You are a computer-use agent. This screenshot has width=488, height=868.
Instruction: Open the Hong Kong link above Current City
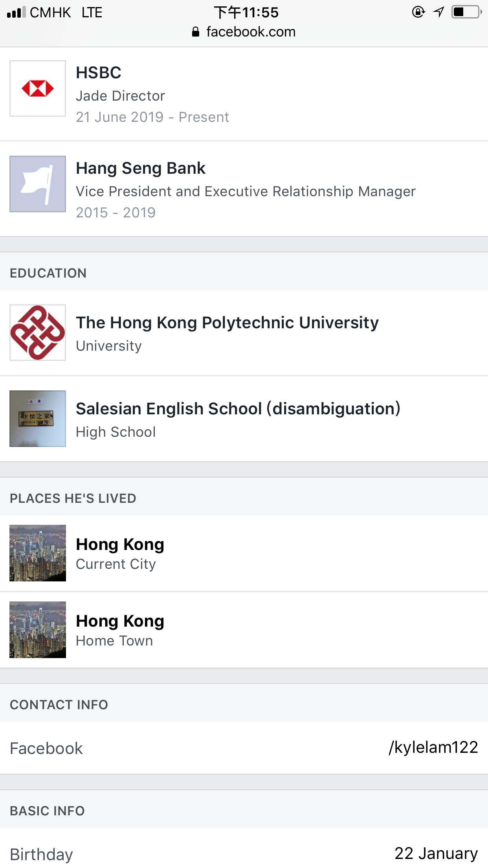[x=120, y=545]
